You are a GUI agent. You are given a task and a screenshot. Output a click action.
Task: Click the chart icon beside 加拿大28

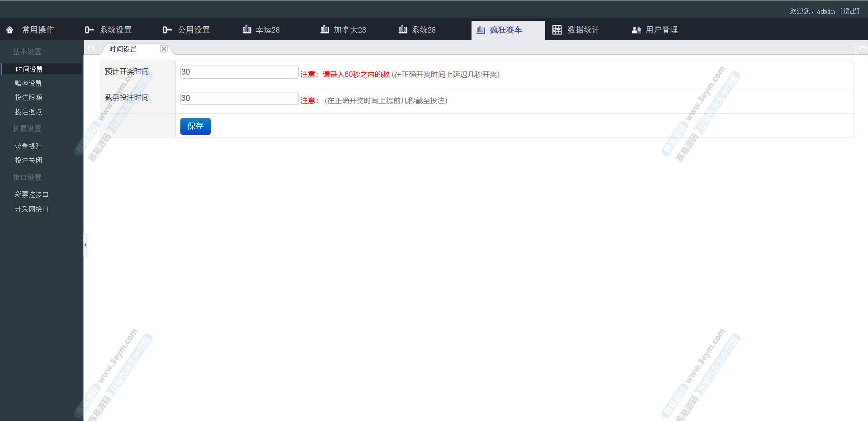tap(325, 29)
